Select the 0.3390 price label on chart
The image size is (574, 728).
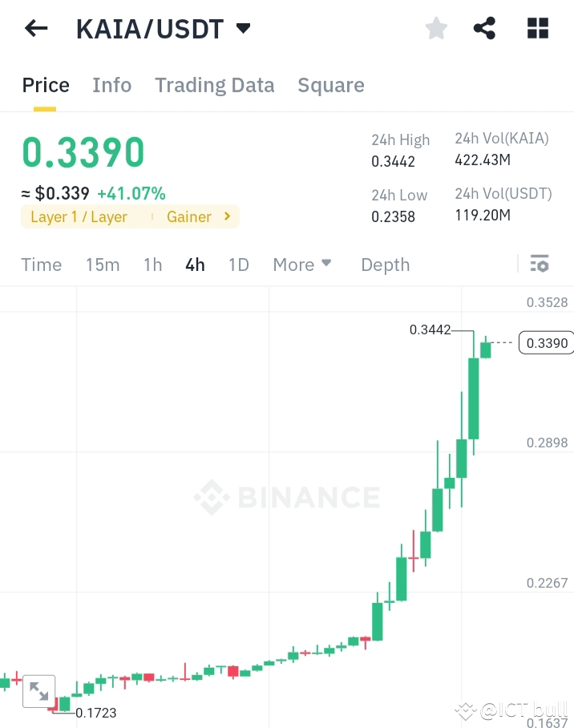pyautogui.click(x=546, y=342)
